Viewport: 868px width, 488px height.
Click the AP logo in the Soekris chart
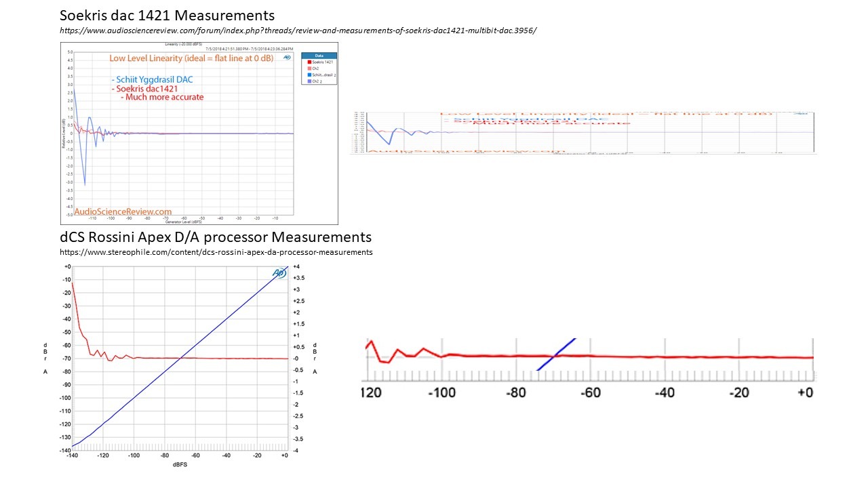287,58
